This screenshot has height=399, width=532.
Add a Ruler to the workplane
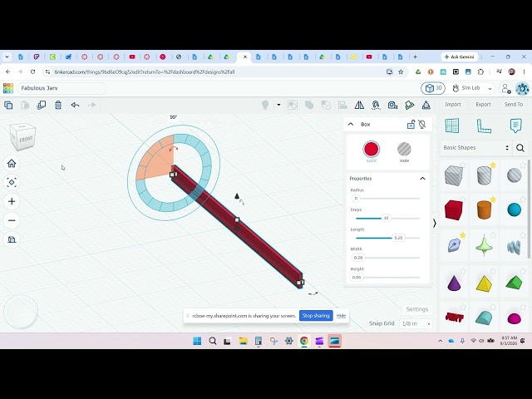pos(484,126)
